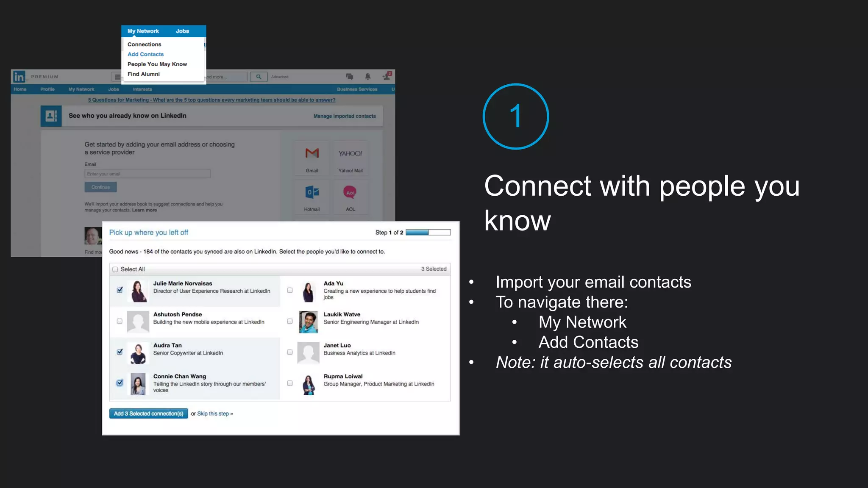
Task: Select Find Alumni in dropdown menu
Action: pos(144,74)
